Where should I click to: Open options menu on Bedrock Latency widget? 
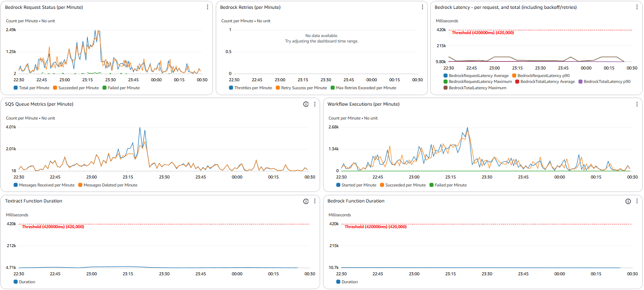click(637, 7)
